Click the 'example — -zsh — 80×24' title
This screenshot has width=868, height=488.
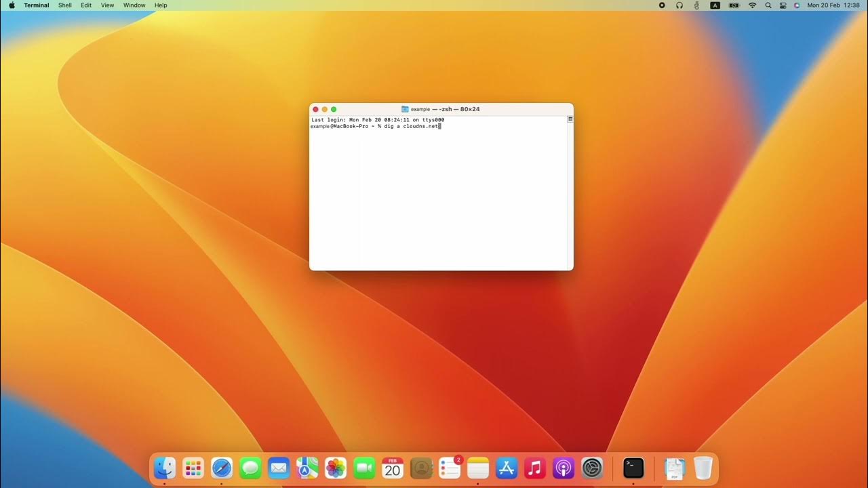pyautogui.click(x=446, y=109)
